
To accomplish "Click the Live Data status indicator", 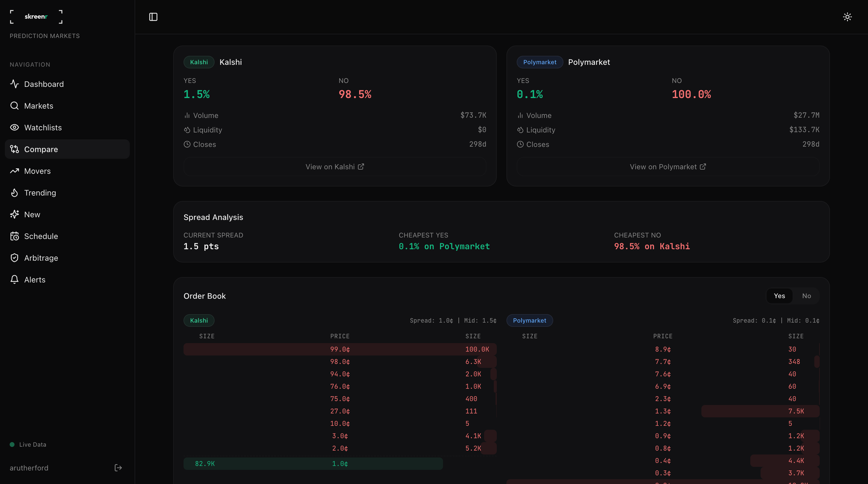I will pyautogui.click(x=28, y=444).
